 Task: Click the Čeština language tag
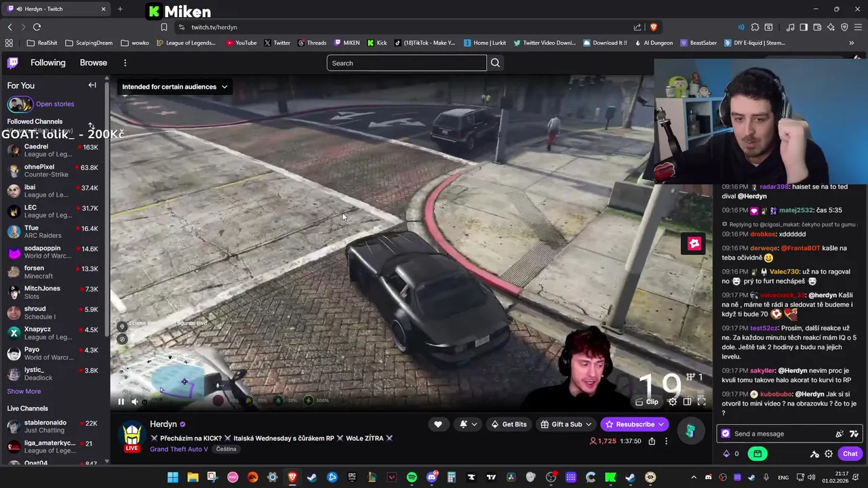[226, 449]
